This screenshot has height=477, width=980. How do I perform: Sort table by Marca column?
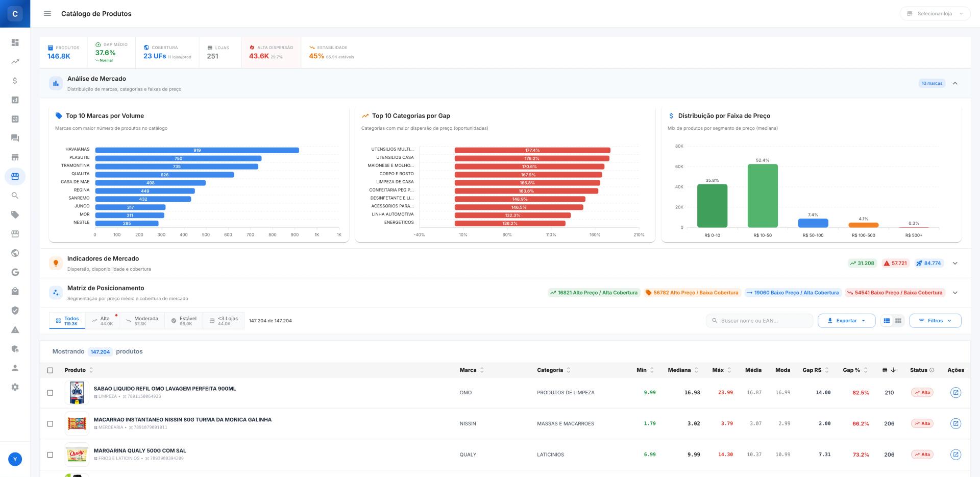tap(472, 370)
